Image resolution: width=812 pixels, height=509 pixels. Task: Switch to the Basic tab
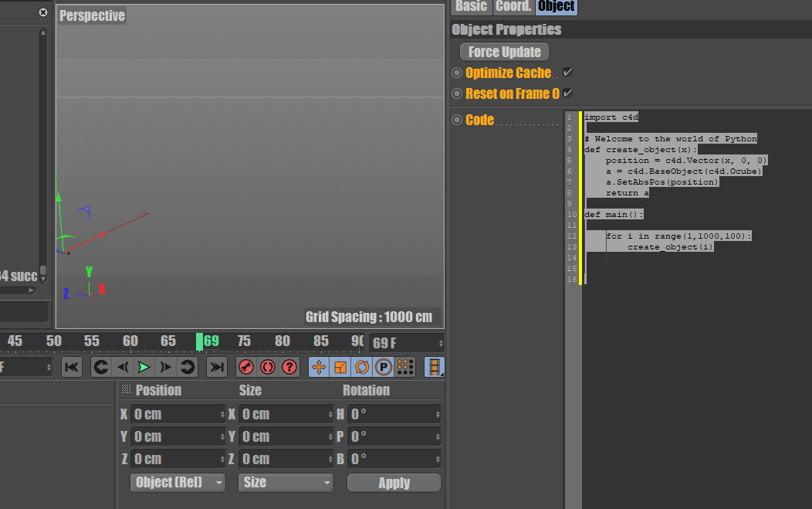471,6
